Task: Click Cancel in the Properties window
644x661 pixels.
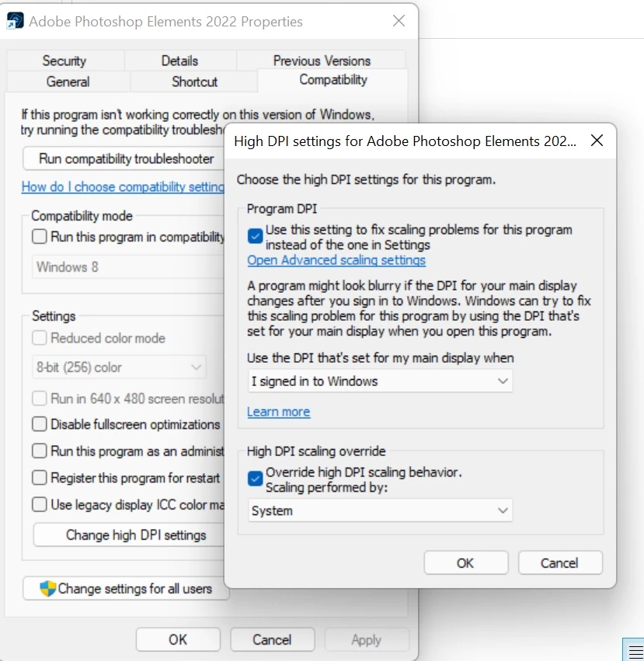Action: [x=273, y=639]
